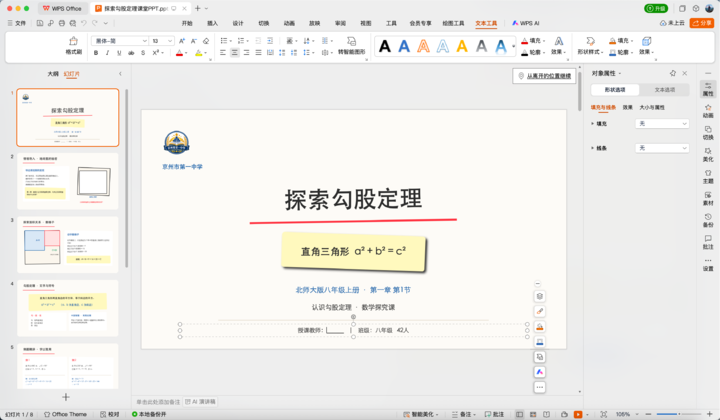Pin the 对象属性 panel
Viewport: 720px width, 420px height.
point(673,73)
